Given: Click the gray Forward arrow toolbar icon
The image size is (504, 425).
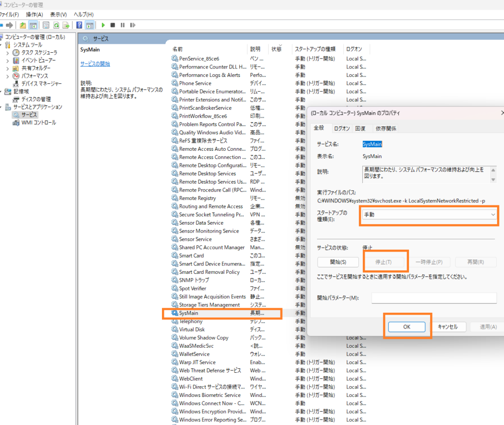Looking at the screenshot, I should 9,25.
